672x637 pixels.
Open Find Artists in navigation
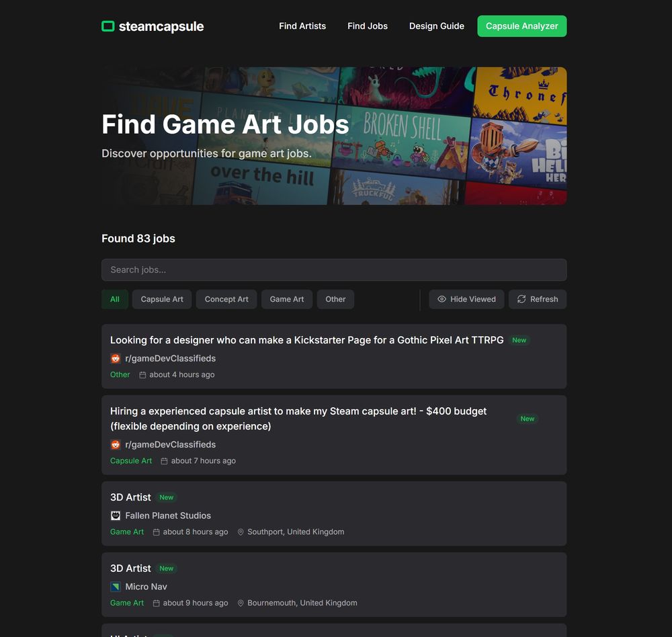pos(302,26)
